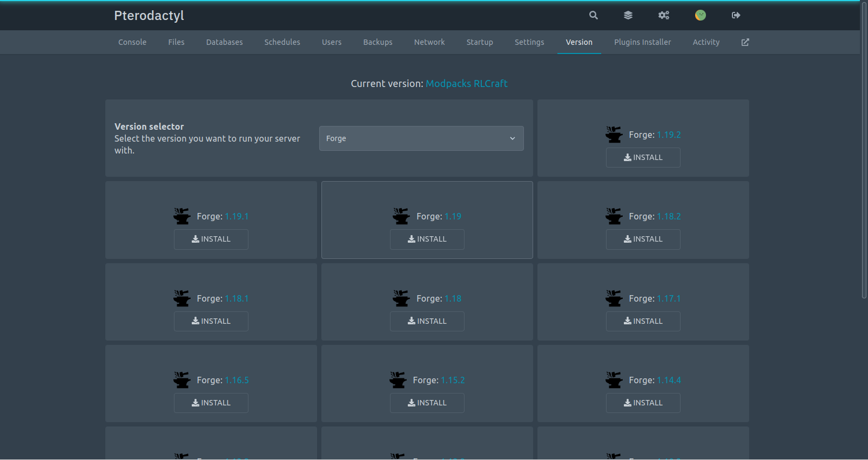
Task: Go to the Settings tab
Action: point(529,42)
